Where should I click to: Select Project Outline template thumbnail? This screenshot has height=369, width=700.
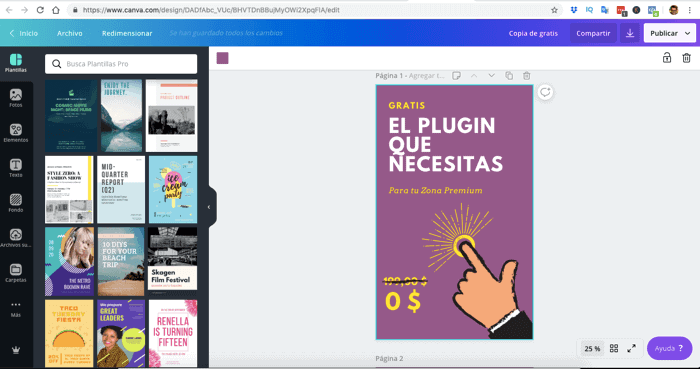[171, 116]
